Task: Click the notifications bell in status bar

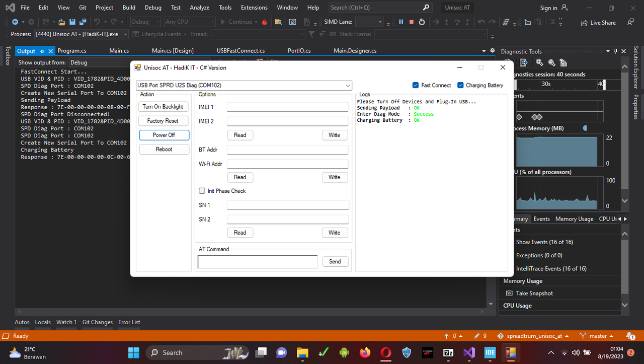Action: coord(629,336)
